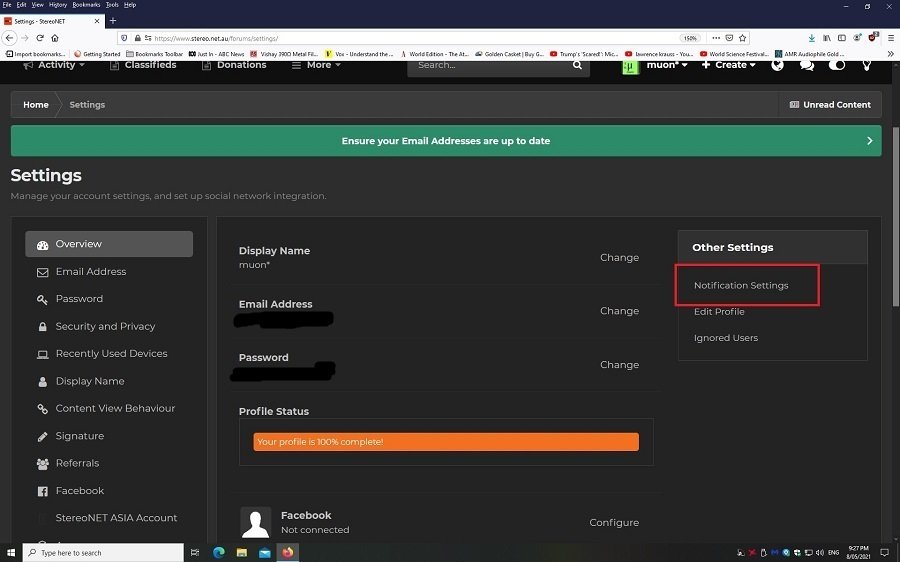Screen dimensions: 900x562
Task: Toggle the dark mode switch in header
Action: [837, 65]
